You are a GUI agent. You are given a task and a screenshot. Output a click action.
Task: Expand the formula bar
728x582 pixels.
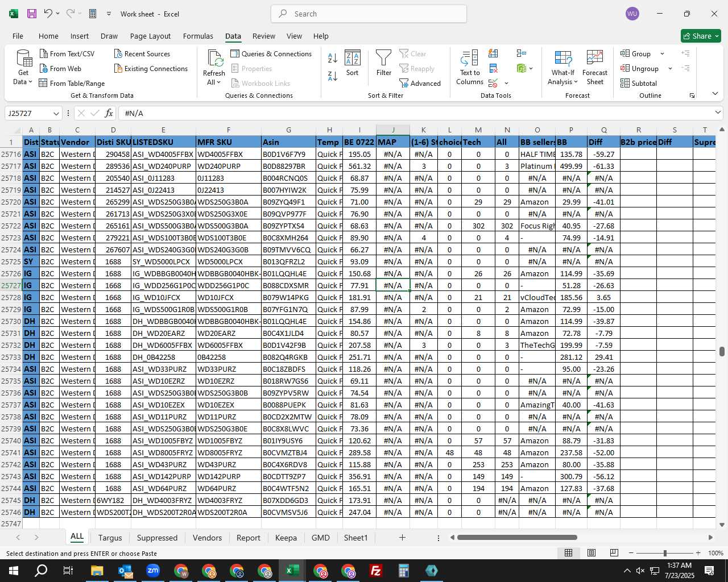coord(718,113)
